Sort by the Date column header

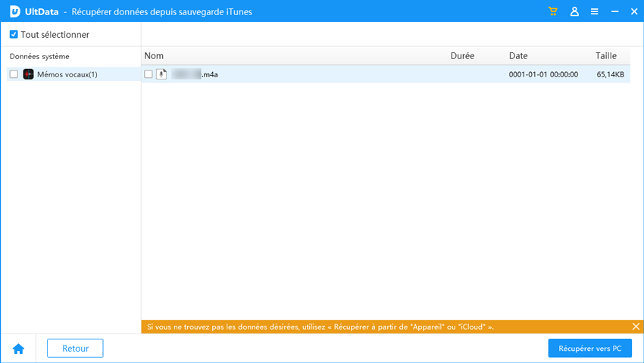[518, 56]
